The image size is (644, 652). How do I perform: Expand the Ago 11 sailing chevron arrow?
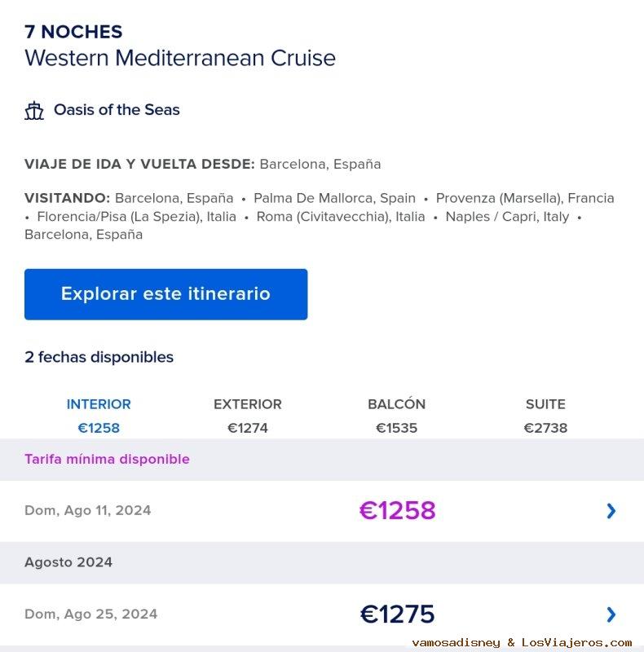(x=611, y=511)
